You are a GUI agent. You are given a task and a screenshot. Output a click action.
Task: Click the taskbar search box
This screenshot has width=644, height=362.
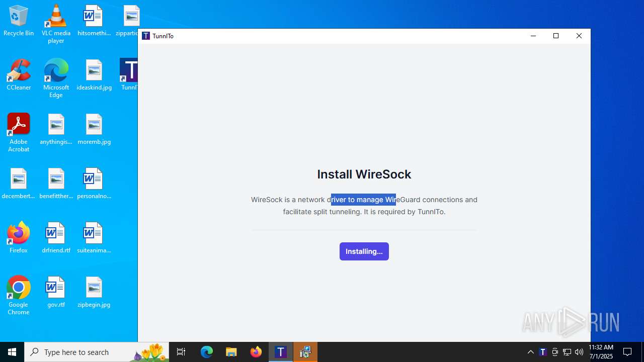pos(97,352)
